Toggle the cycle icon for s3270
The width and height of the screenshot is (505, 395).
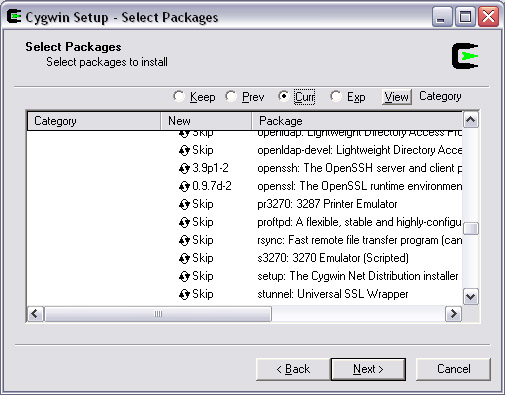point(184,259)
